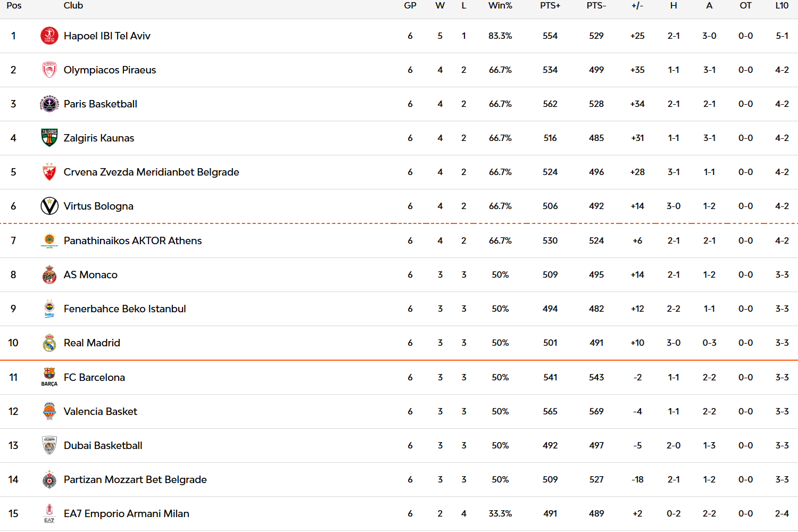
Task: Open EA7 Emporio Armani Milan link
Action: [x=126, y=513]
